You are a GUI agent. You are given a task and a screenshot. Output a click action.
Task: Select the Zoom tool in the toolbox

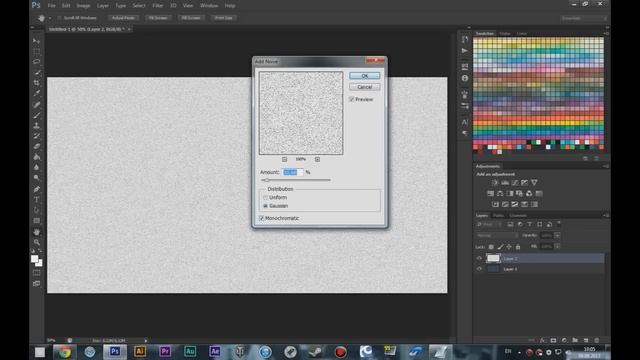tap(36, 242)
